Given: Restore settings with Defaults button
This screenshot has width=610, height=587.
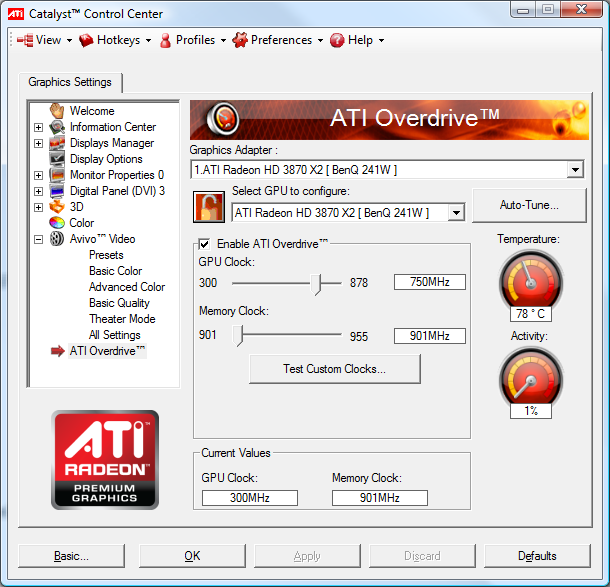Looking at the screenshot, I should tap(537, 556).
